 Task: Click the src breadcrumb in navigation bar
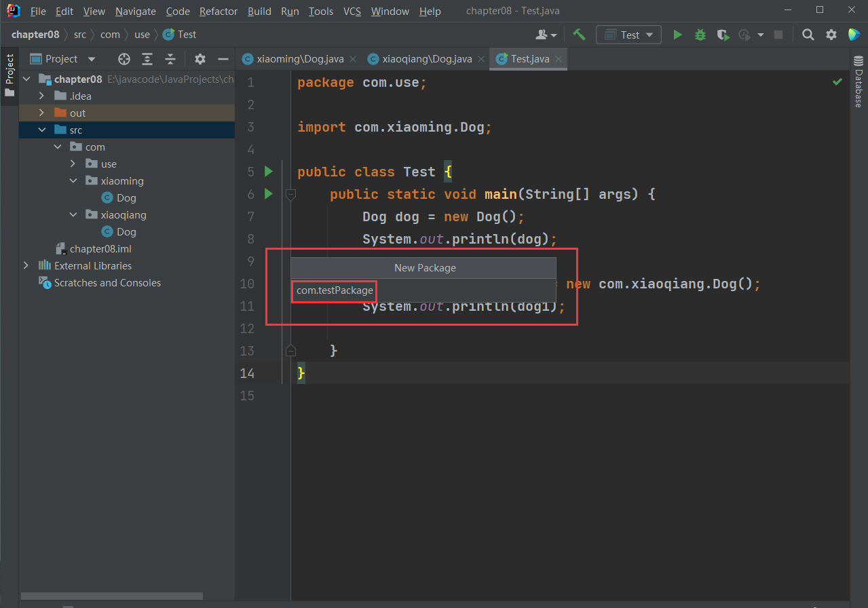coord(79,35)
